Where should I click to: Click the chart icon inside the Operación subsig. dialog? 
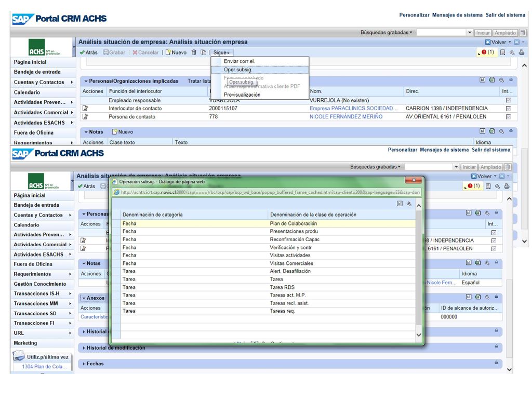coord(400,204)
